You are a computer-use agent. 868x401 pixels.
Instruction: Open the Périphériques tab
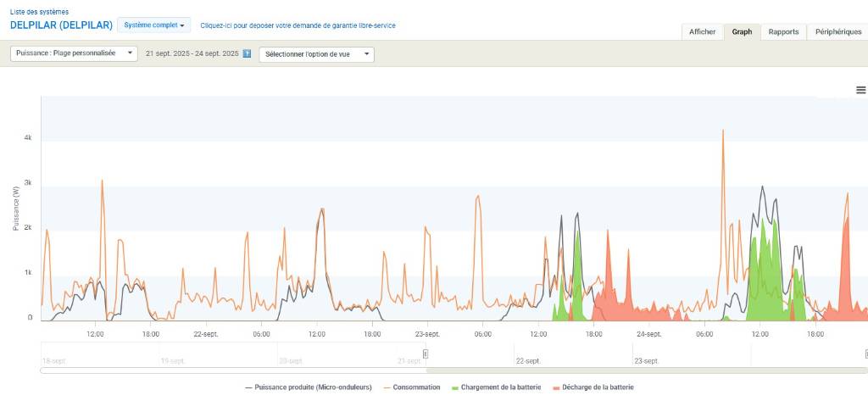(837, 31)
